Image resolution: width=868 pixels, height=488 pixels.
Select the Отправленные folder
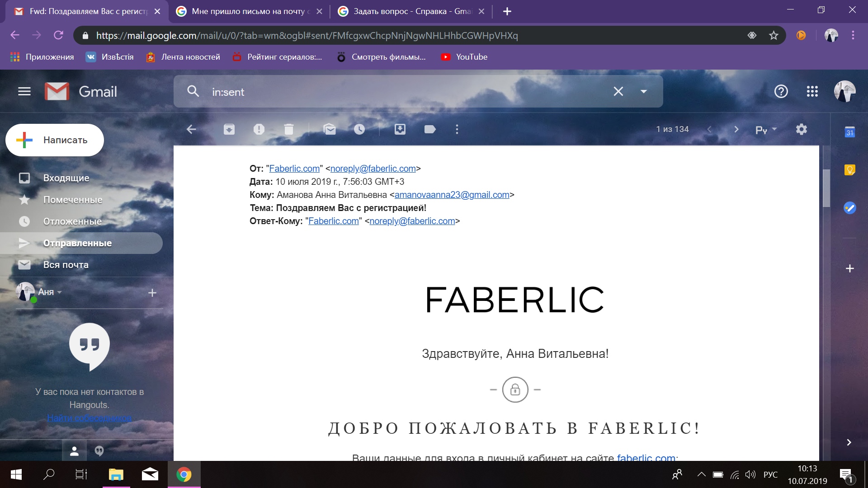tap(81, 243)
